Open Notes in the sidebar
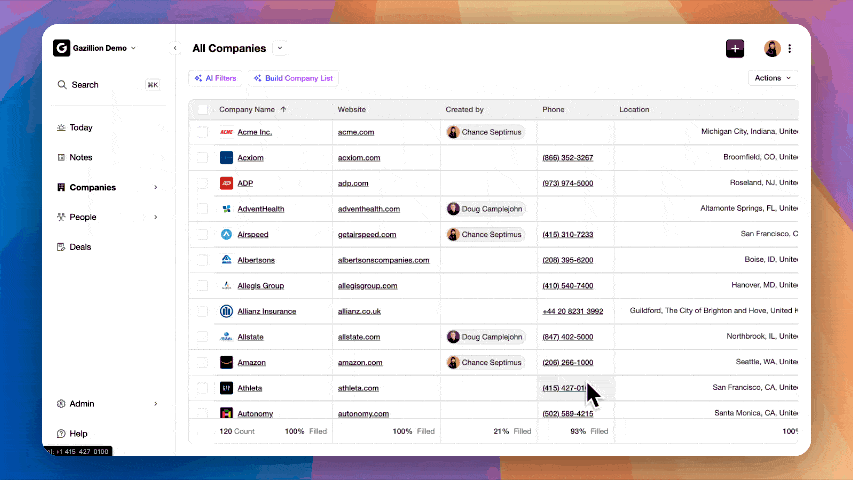This screenshot has width=853, height=480. tap(81, 157)
